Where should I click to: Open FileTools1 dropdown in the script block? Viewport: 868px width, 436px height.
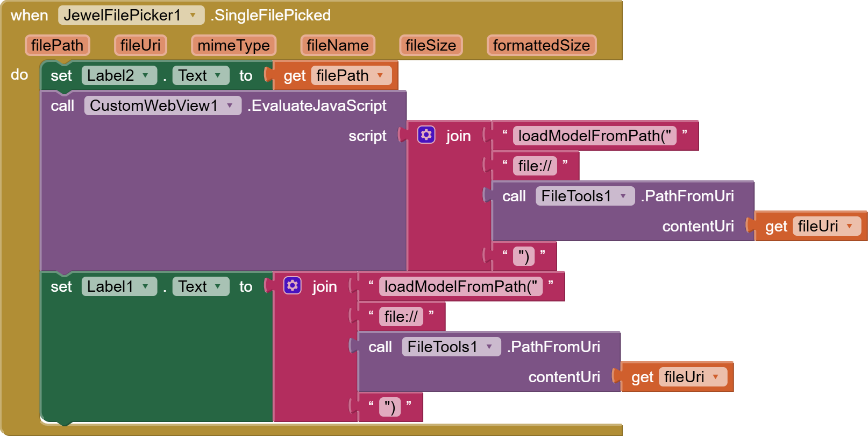[623, 196]
